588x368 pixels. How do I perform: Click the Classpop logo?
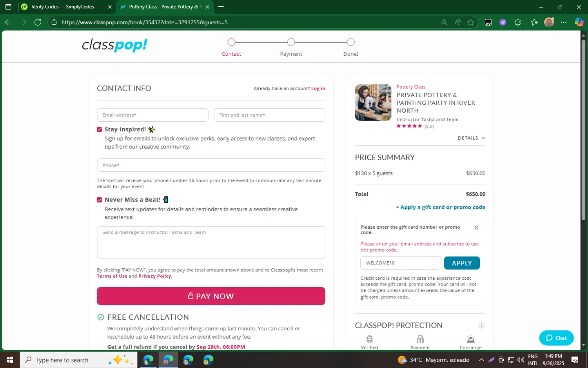click(114, 45)
